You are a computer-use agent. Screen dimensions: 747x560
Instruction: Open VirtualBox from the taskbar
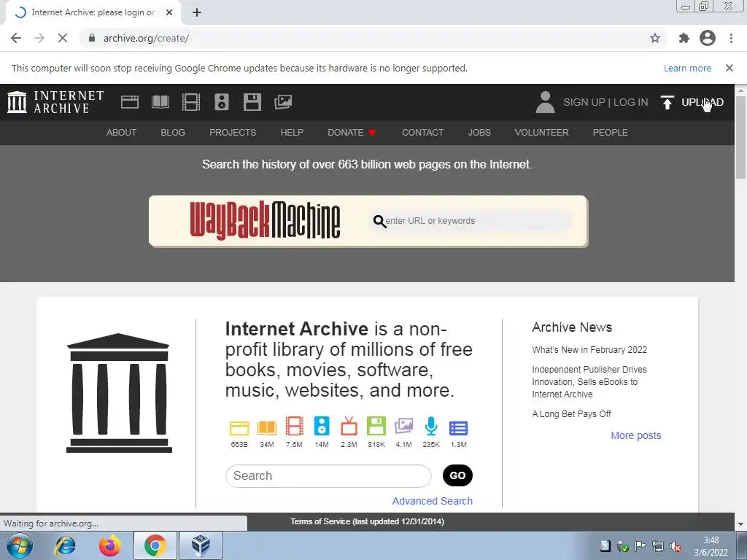pyautogui.click(x=200, y=545)
